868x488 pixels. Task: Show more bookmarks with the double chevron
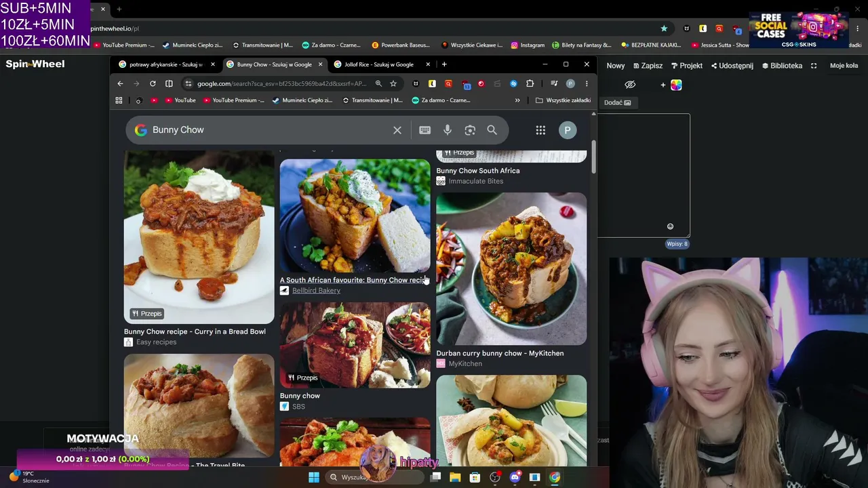[517, 100]
